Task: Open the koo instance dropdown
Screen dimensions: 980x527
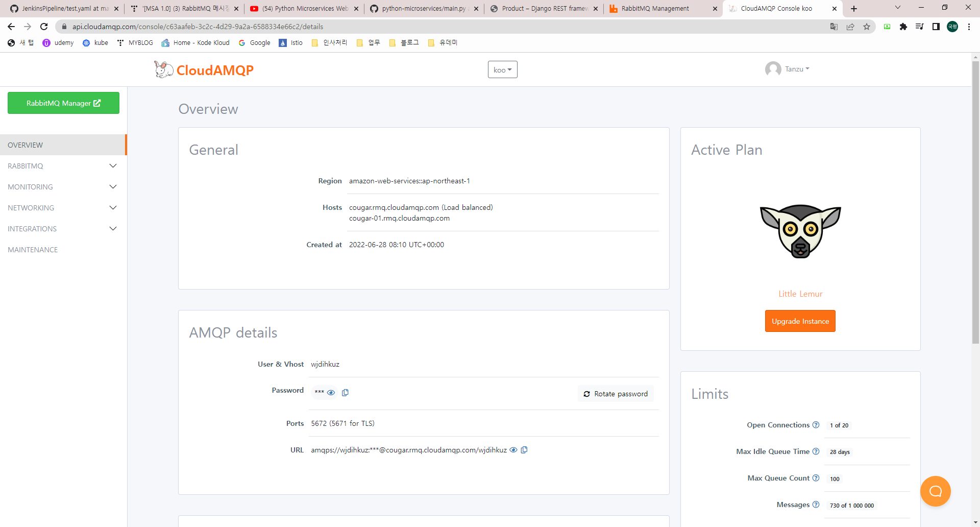Action: [x=502, y=69]
